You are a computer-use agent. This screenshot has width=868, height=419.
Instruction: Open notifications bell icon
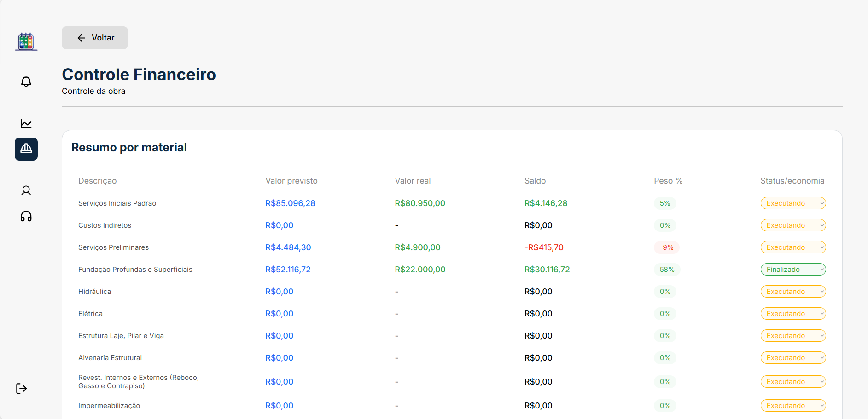[26, 82]
